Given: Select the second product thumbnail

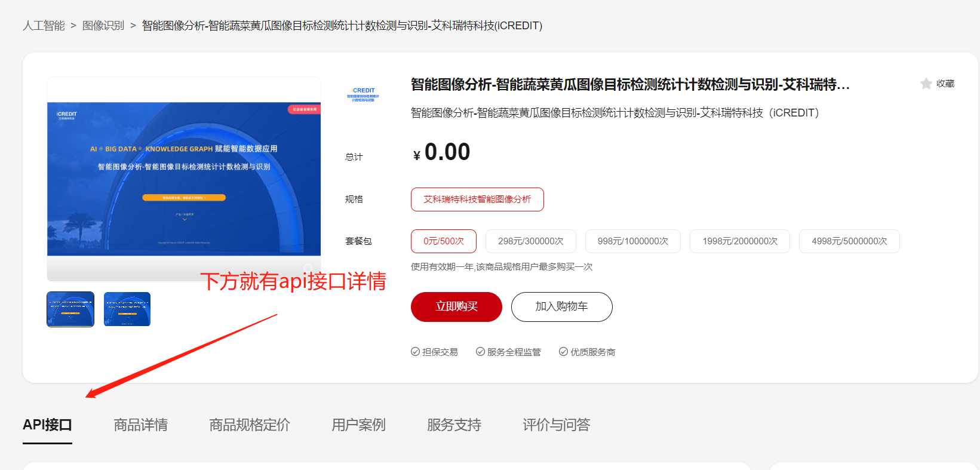Looking at the screenshot, I should (x=127, y=309).
